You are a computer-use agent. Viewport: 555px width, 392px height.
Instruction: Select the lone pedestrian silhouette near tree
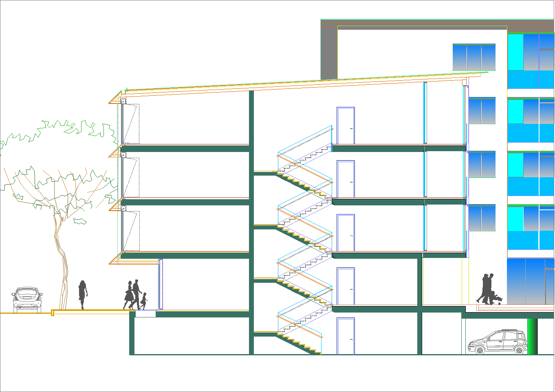tap(83, 294)
